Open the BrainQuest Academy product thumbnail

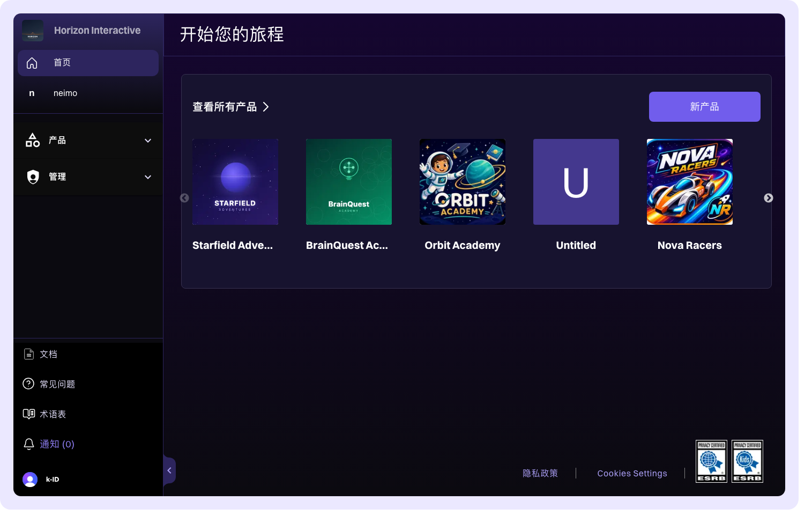coord(349,182)
